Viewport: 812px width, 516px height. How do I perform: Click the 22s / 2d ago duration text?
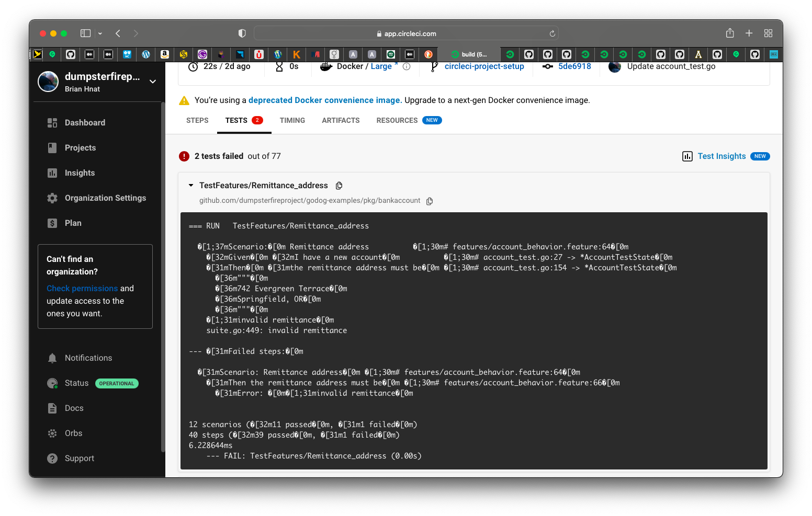click(227, 66)
